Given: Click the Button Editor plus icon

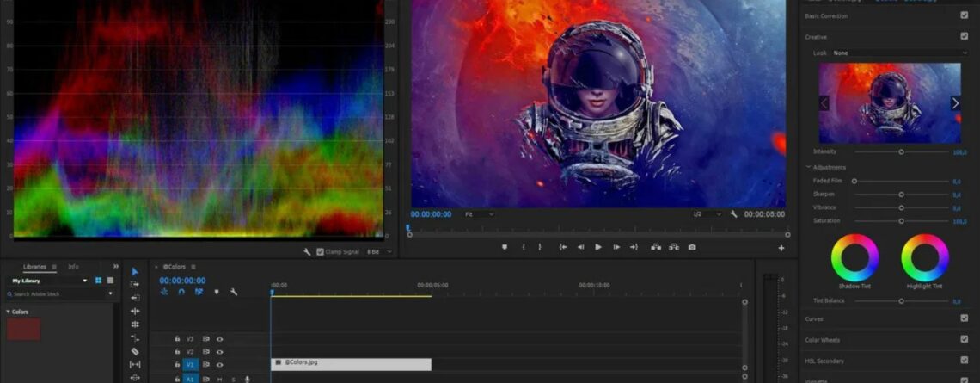Looking at the screenshot, I should [x=781, y=248].
